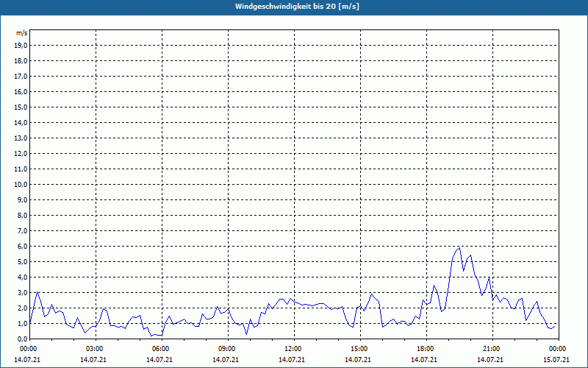Select the '10,0' y-axis value
The height and width of the screenshot is (368, 588).
coord(21,185)
